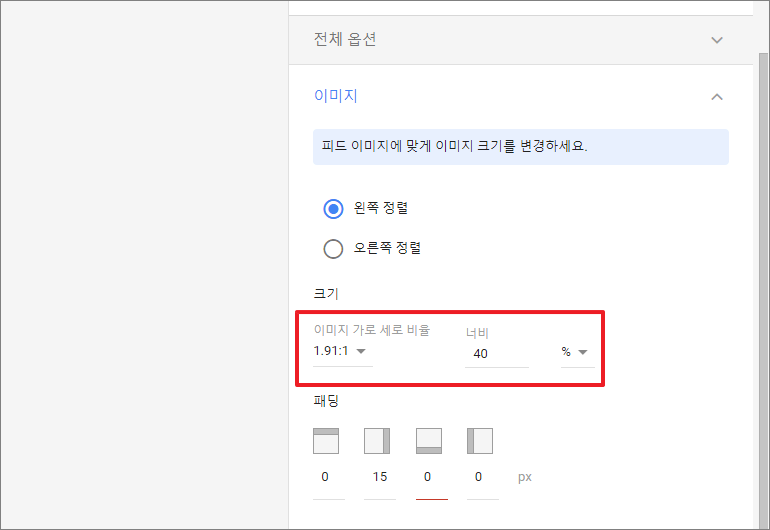770x530 pixels.
Task: Open the 1.91:1 aspect ratio dropdown
Action: [342, 351]
